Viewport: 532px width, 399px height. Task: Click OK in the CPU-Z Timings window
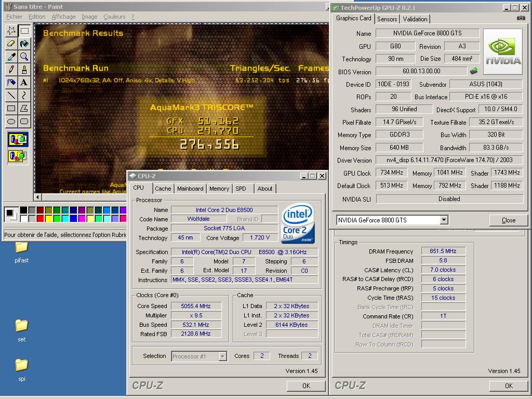coord(509,386)
